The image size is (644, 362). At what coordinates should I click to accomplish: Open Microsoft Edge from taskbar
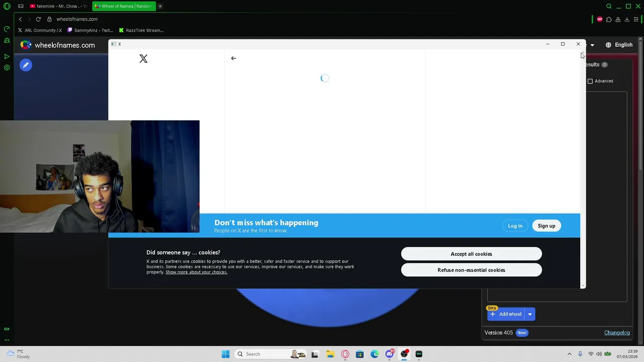pyautogui.click(x=374, y=354)
